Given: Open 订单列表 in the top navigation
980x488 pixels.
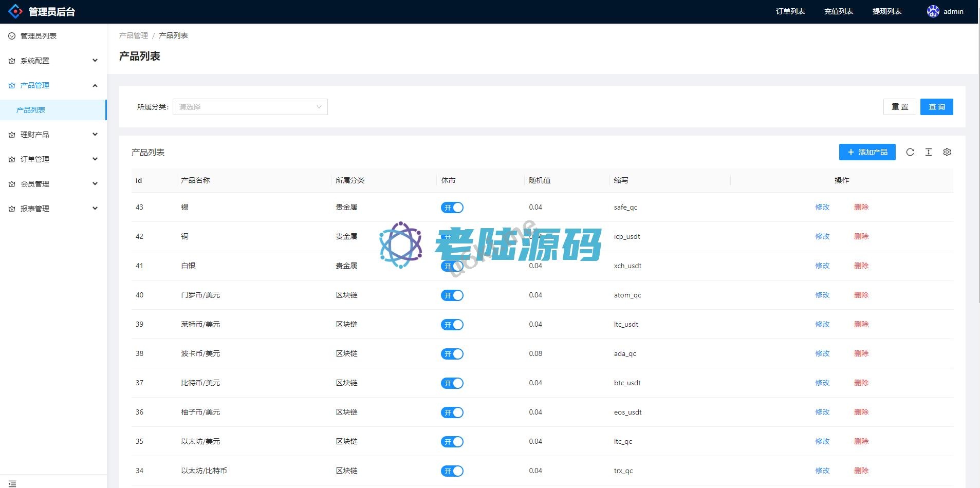Looking at the screenshot, I should (790, 11).
